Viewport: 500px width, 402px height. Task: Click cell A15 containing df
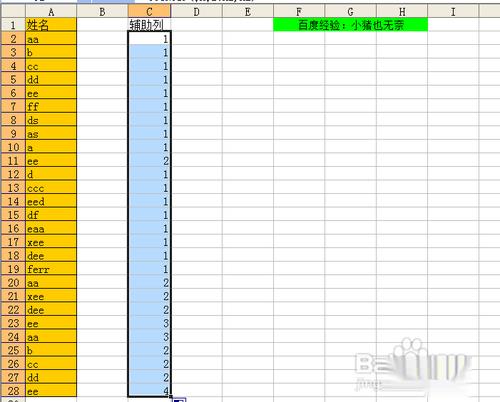(51, 215)
